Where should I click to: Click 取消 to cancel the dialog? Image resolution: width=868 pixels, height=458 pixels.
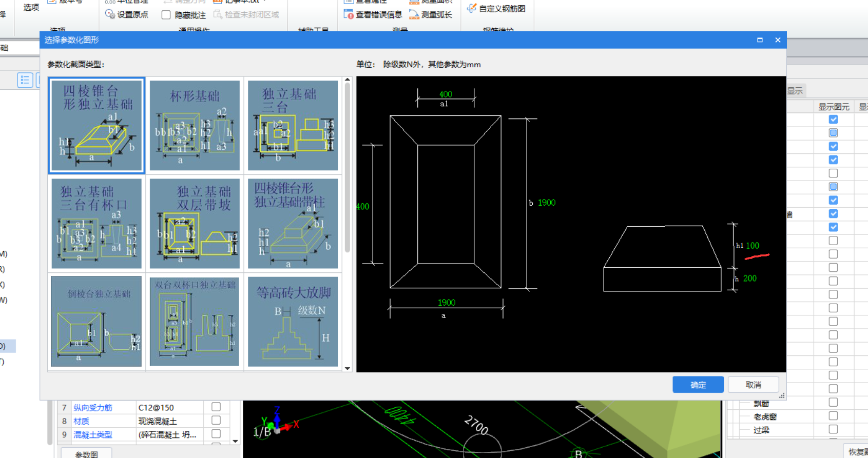point(754,385)
